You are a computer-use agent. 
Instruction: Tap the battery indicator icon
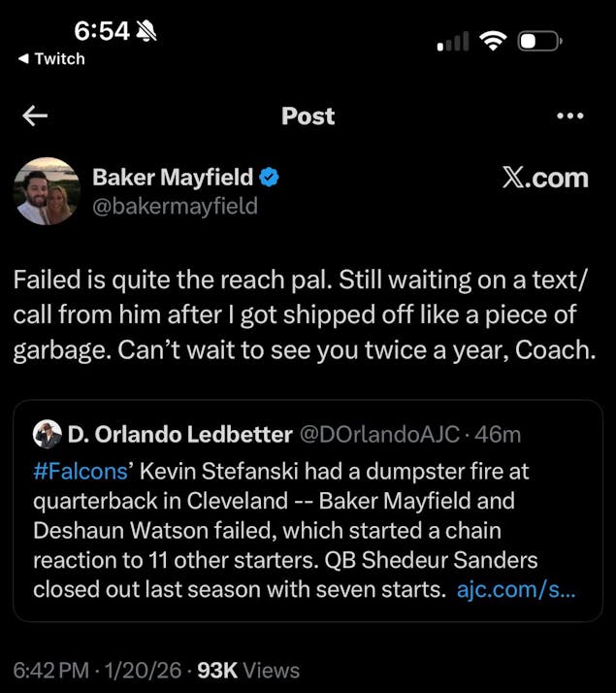[x=538, y=41]
